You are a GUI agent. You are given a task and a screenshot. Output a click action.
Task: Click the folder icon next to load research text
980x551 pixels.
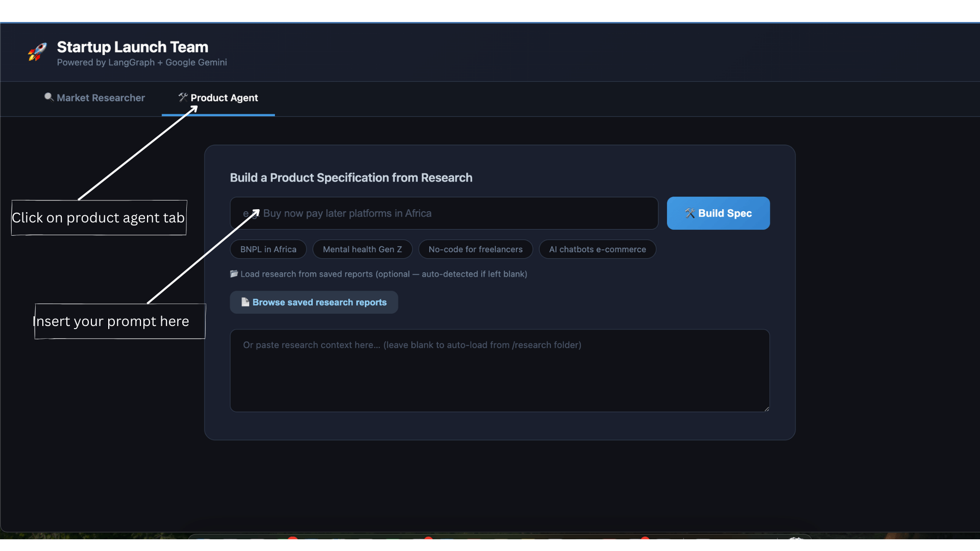234,273
